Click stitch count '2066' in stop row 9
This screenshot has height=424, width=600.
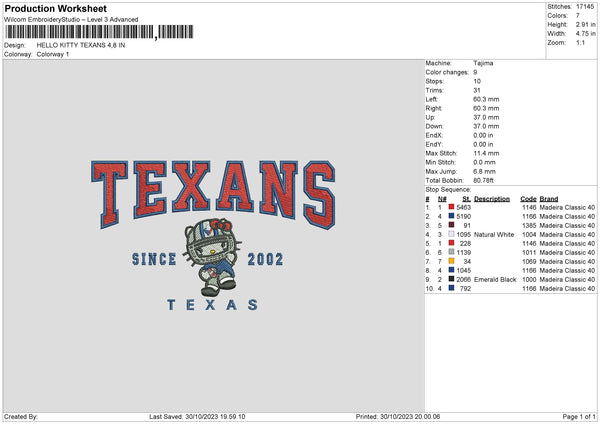(x=463, y=279)
